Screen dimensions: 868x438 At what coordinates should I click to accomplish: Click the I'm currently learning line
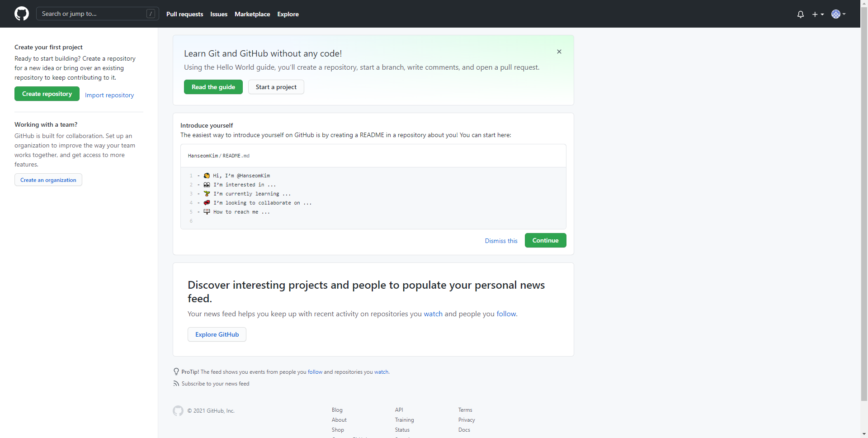(x=252, y=194)
